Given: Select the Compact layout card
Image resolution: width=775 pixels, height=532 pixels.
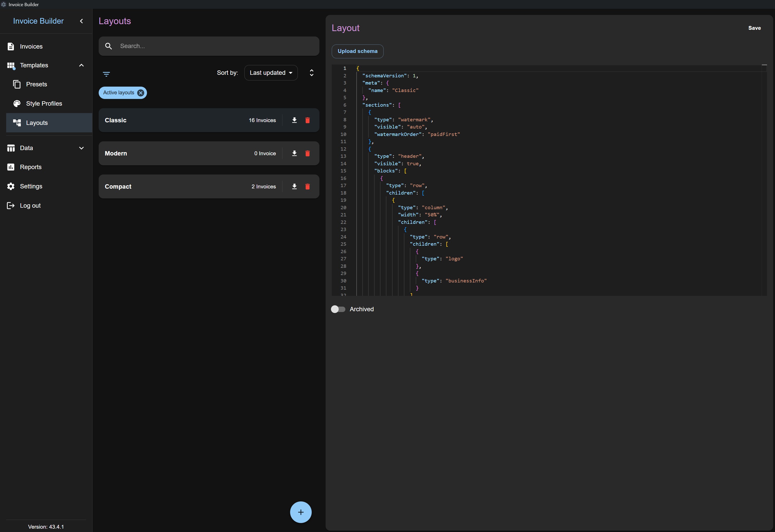Looking at the screenshot, I should tap(209, 186).
